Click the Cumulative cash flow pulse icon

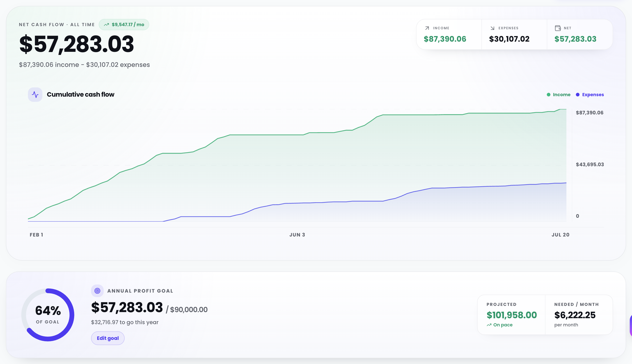click(35, 95)
